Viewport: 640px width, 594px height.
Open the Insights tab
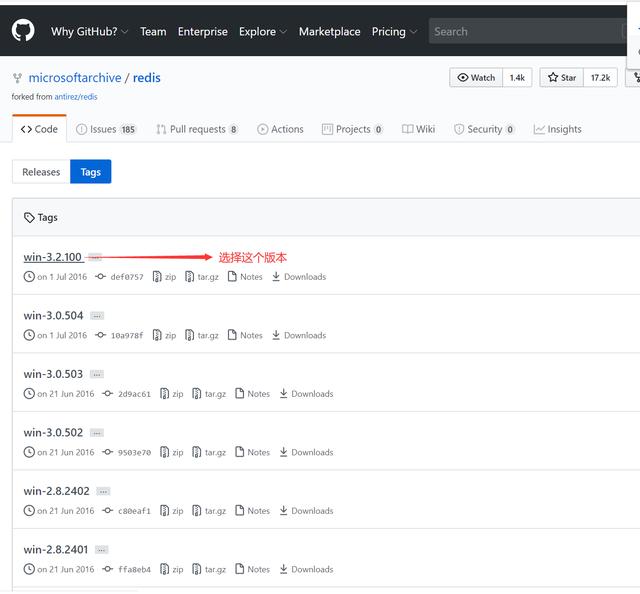pyautogui.click(x=557, y=129)
